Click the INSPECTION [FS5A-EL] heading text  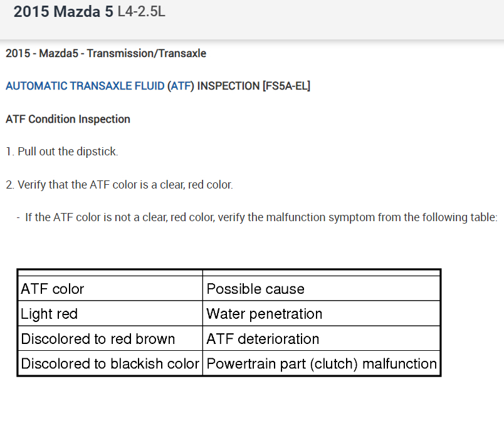click(253, 86)
